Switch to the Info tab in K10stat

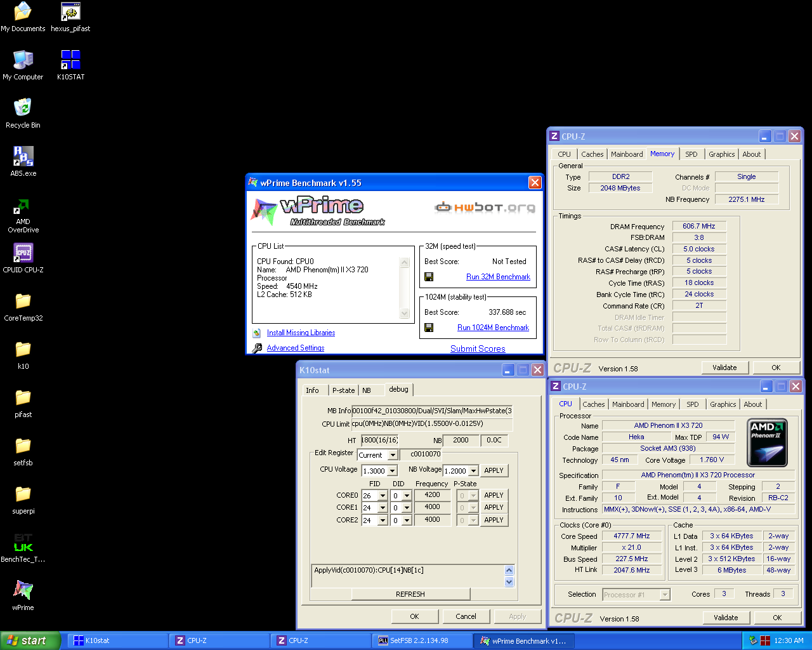pyautogui.click(x=313, y=390)
